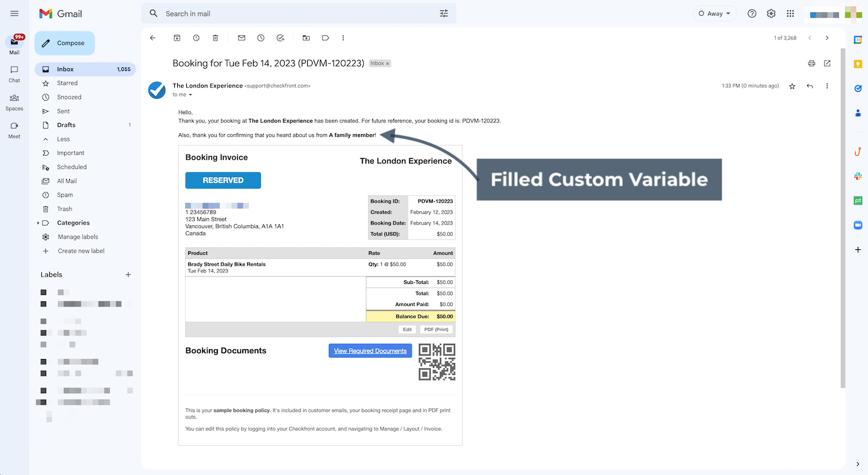Click View Required Documents
The width and height of the screenshot is (868, 475).
pos(370,351)
